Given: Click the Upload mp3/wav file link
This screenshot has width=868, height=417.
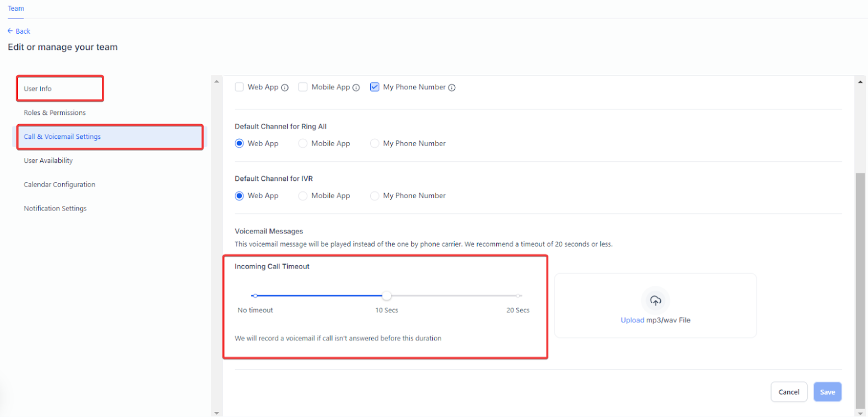Looking at the screenshot, I should (632, 320).
